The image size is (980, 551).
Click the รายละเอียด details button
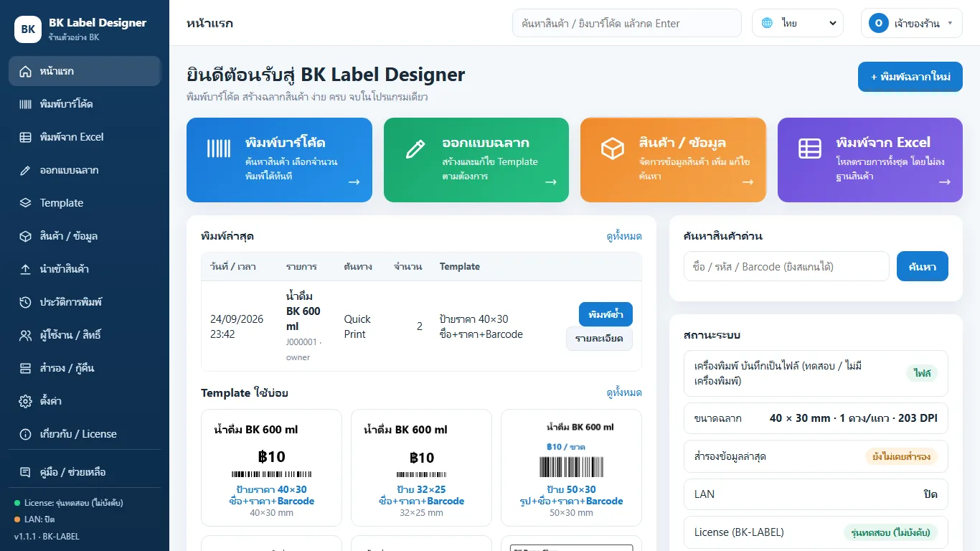(599, 339)
